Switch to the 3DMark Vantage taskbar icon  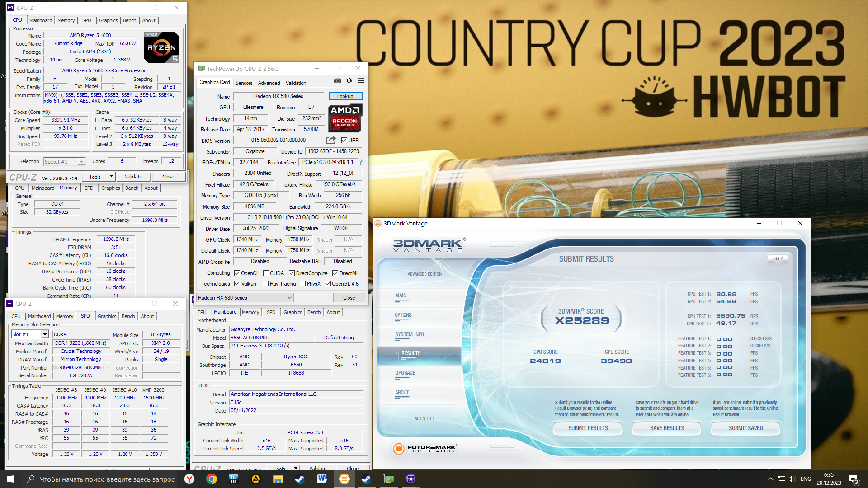(344, 479)
